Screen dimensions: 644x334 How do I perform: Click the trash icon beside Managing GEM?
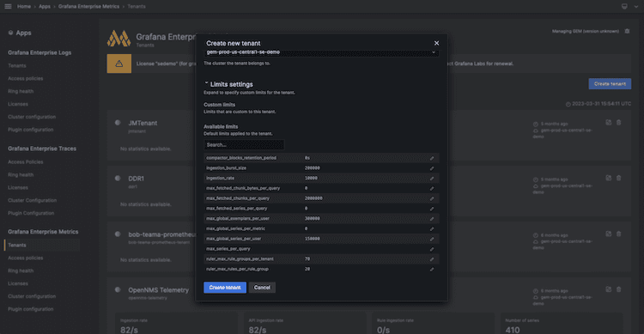(627, 31)
